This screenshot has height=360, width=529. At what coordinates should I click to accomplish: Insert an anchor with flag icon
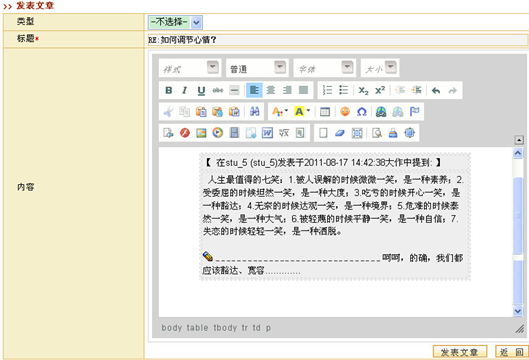coord(414,111)
